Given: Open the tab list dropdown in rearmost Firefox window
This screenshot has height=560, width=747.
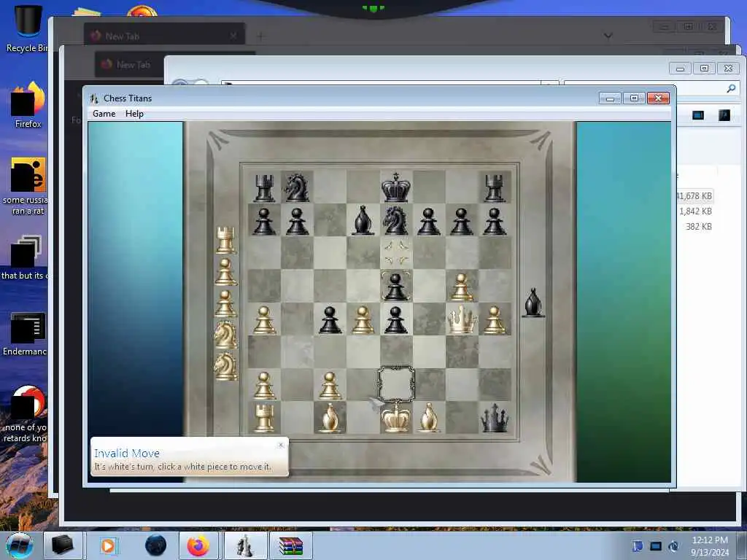Looking at the screenshot, I should pos(608,36).
